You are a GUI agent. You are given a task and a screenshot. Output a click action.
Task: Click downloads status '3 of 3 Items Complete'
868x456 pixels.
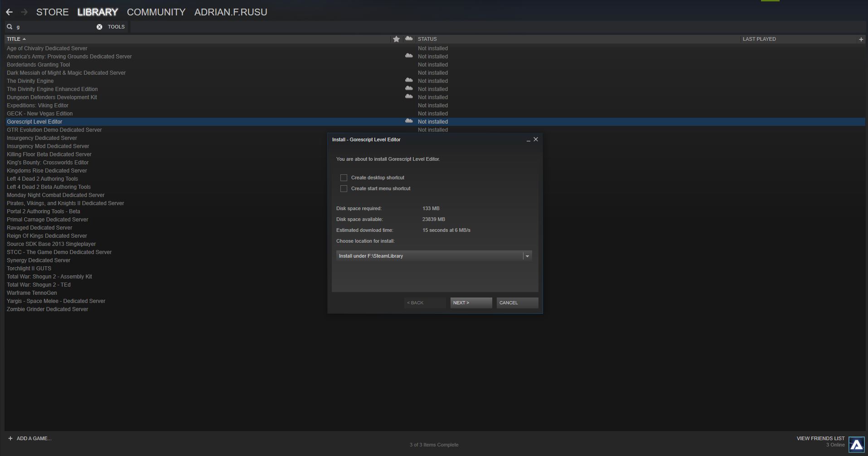tap(434, 445)
